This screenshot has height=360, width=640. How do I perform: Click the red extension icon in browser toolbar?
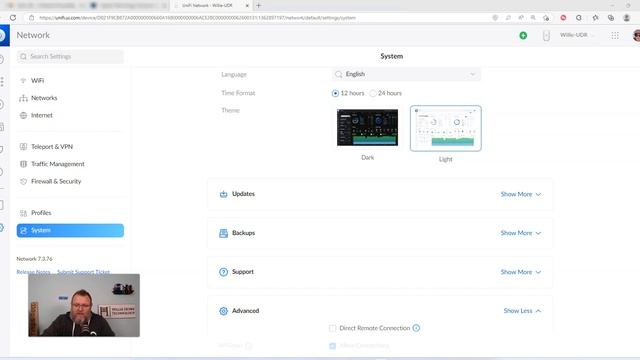coord(563,18)
